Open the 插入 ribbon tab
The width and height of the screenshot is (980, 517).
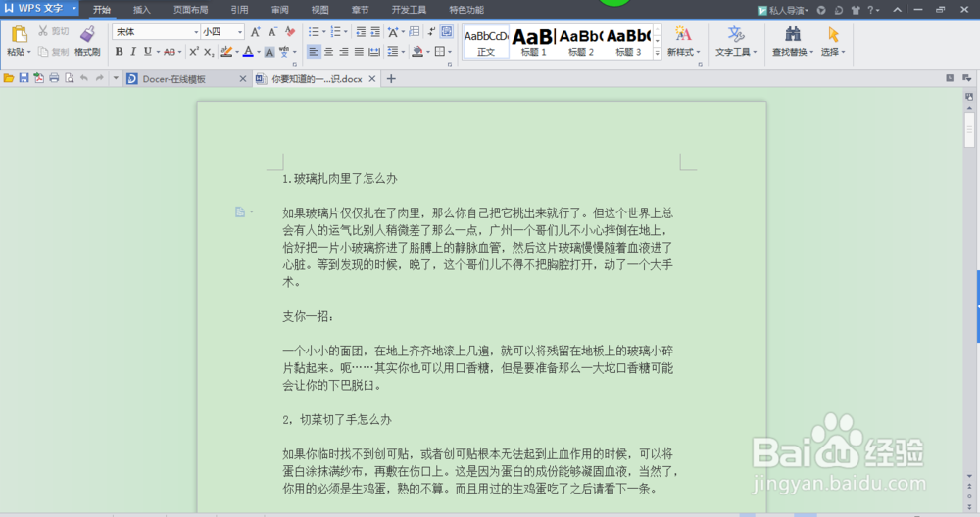142,10
